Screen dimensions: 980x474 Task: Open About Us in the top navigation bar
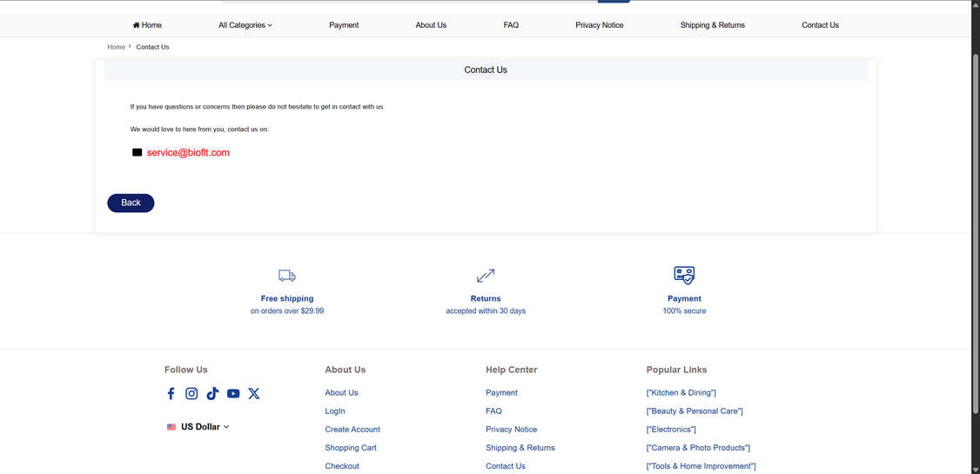pyautogui.click(x=431, y=25)
